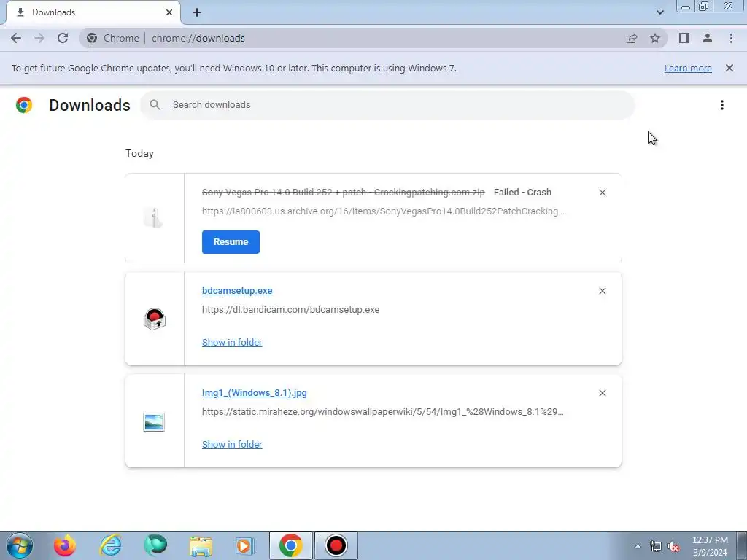The image size is (747, 560).
Task: Open a new tab with plus button
Action: [x=197, y=12]
